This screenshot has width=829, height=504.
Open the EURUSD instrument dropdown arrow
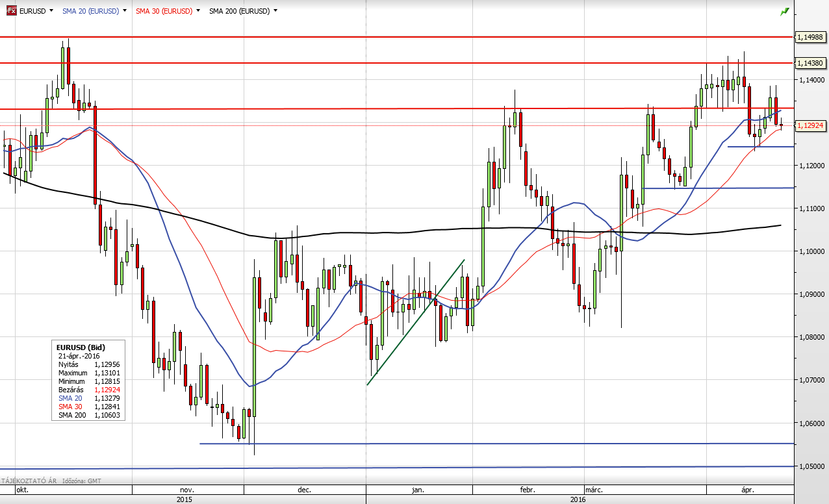point(51,12)
